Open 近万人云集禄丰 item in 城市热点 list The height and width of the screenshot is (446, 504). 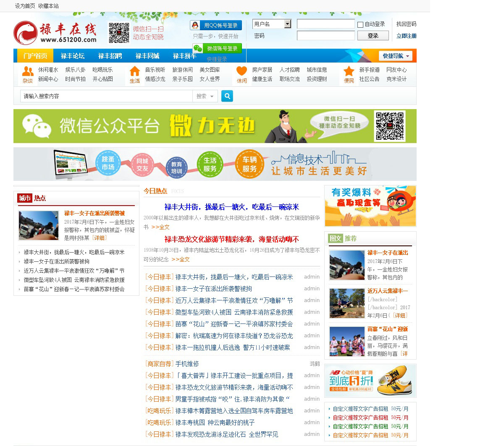[x=74, y=271]
